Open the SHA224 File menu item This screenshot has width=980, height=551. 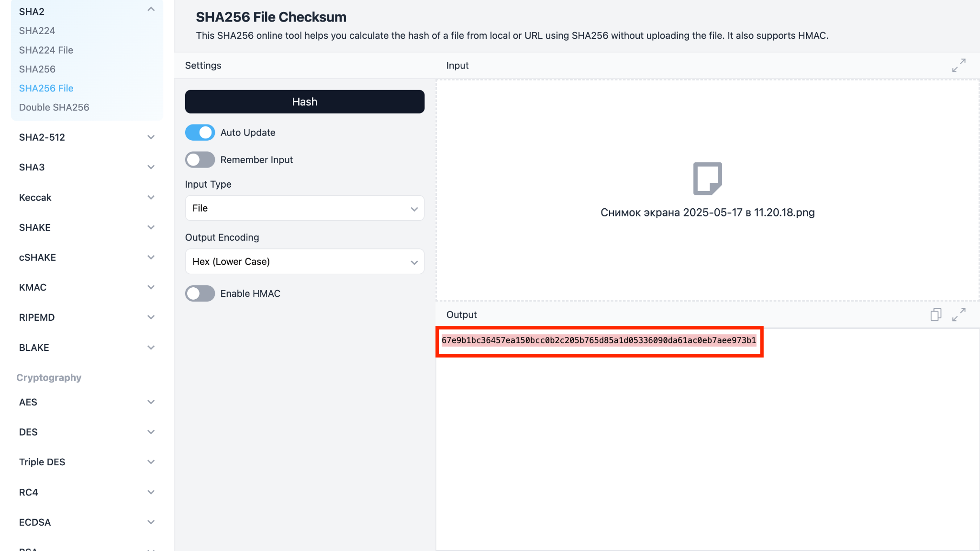46,50
